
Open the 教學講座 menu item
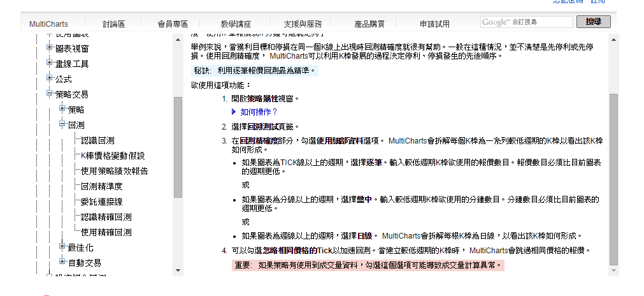236,24
